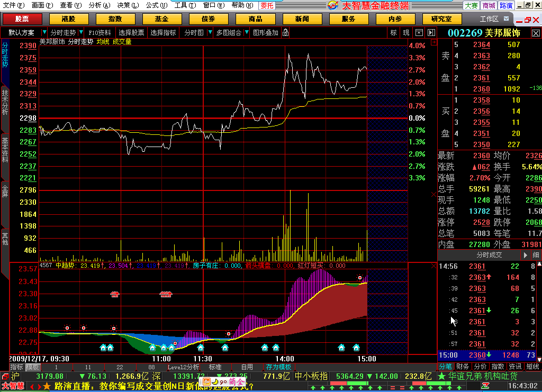
Task: Click the window layout icon beside 现
Action: [419, 32]
